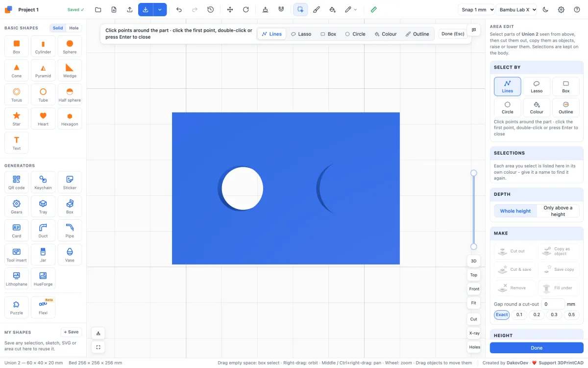The width and height of the screenshot is (588, 368).
Task: Toggle X-ray view mode
Action: pyautogui.click(x=474, y=333)
